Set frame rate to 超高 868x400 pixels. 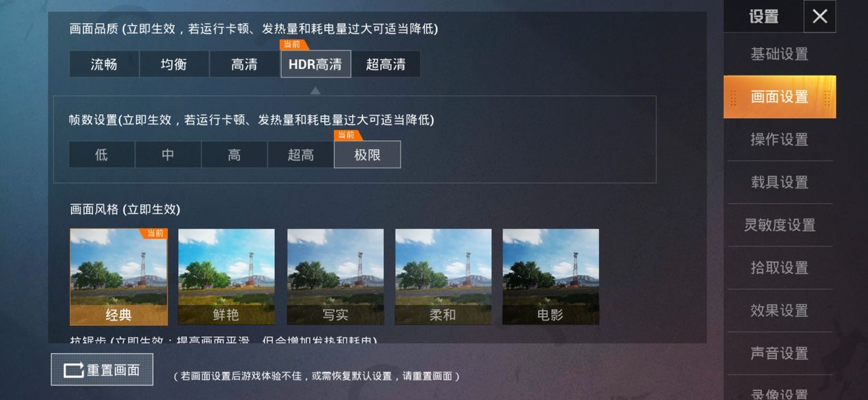pyautogui.click(x=301, y=155)
